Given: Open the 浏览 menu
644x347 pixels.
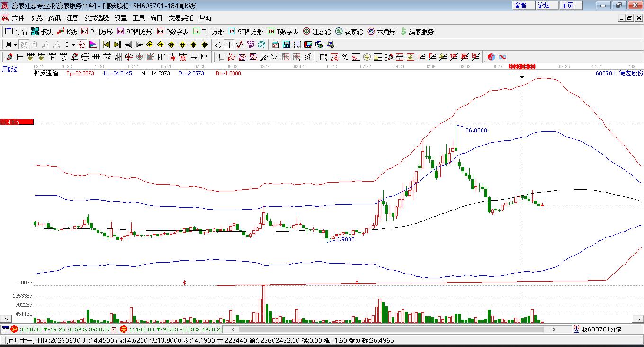Looking at the screenshot, I should coord(36,18).
